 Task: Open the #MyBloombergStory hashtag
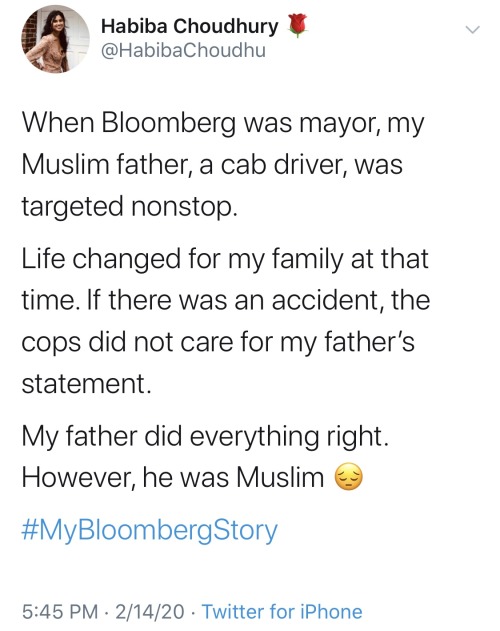pyautogui.click(x=149, y=531)
